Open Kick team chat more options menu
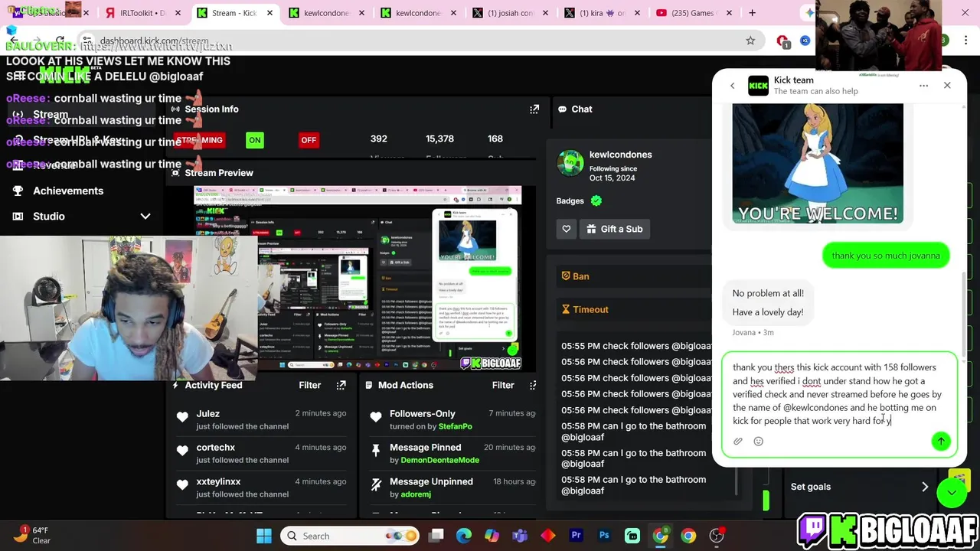Viewport: 980px width, 551px height. point(923,86)
